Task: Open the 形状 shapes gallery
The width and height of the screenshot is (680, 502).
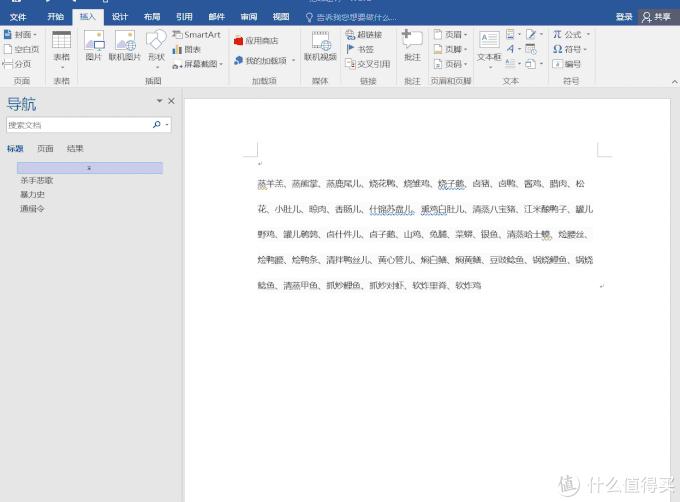Action: pos(156,49)
